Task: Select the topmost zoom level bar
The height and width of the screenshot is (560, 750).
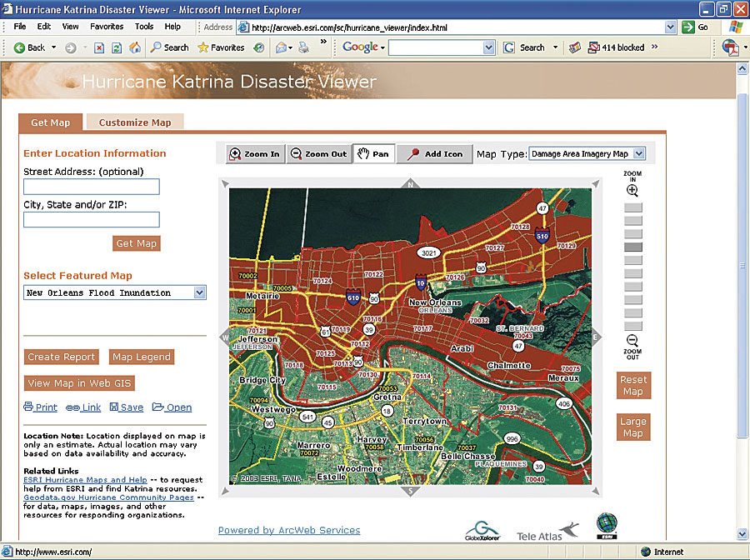Action: click(633, 207)
